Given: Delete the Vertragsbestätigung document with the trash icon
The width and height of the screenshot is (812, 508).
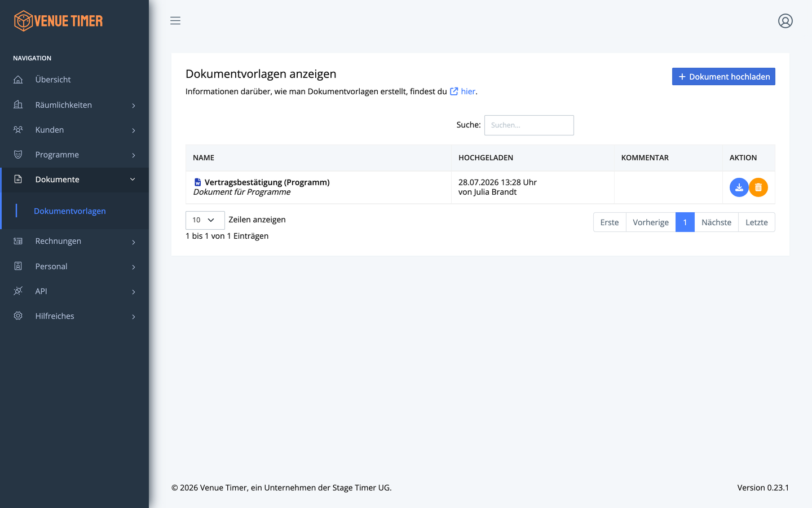Looking at the screenshot, I should 758,187.
